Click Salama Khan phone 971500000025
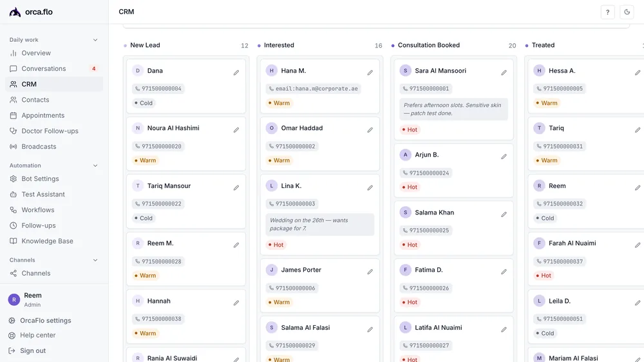Image resolution: width=644 pixels, height=362 pixels. click(x=426, y=231)
